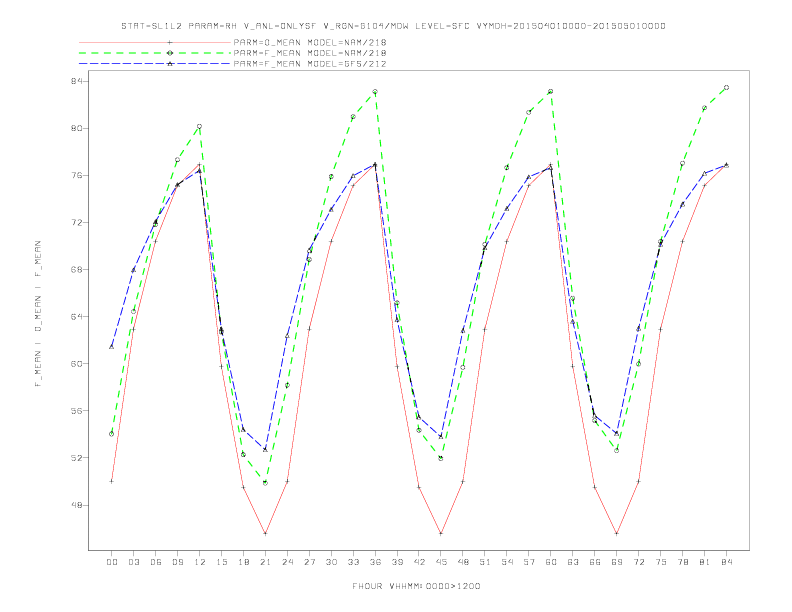Click x-axis tick label 27
The width and height of the screenshot is (792, 612).
[x=309, y=562]
